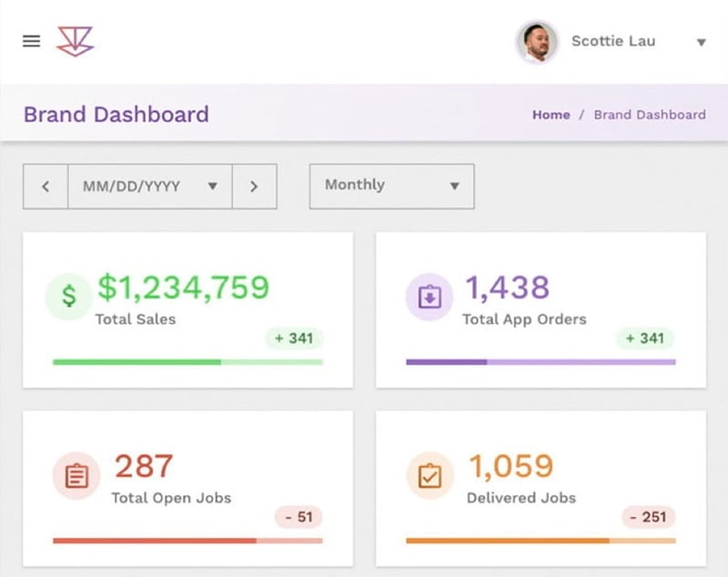Go to previous date with left arrow
The height and width of the screenshot is (577, 728).
pos(45,187)
